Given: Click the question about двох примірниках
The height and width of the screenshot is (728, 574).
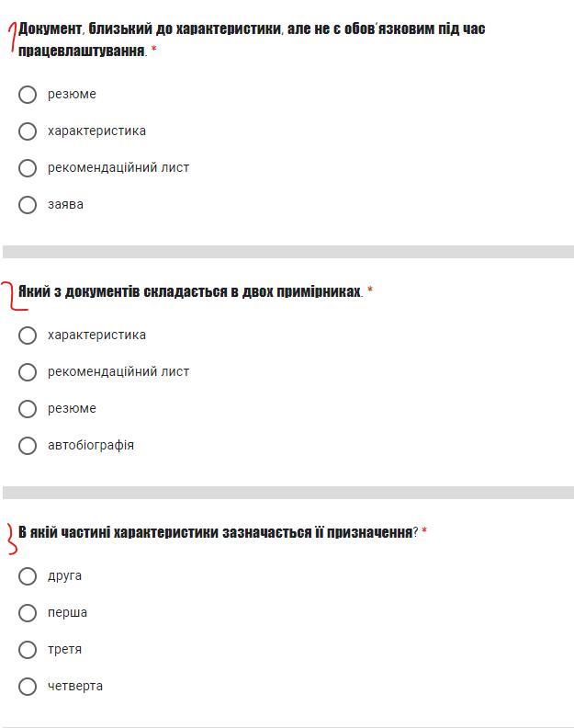Looking at the screenshot, I should 190,291.
